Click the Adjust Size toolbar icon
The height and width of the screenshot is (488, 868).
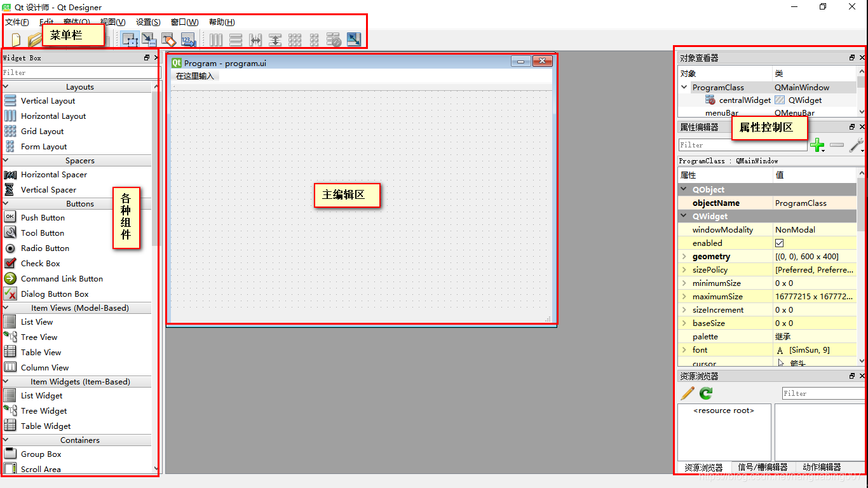[354, 40]
